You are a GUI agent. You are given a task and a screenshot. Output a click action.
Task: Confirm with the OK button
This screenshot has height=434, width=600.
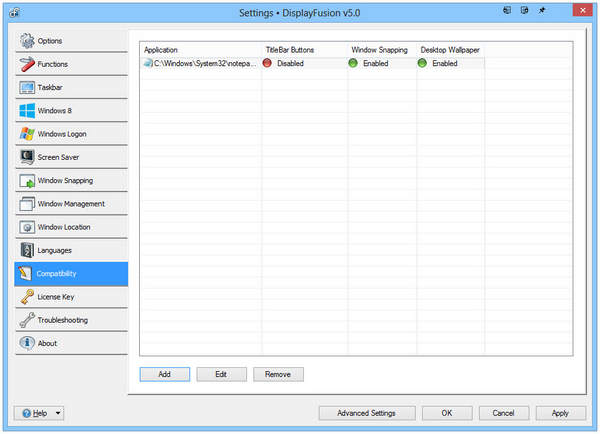(447, 413)
